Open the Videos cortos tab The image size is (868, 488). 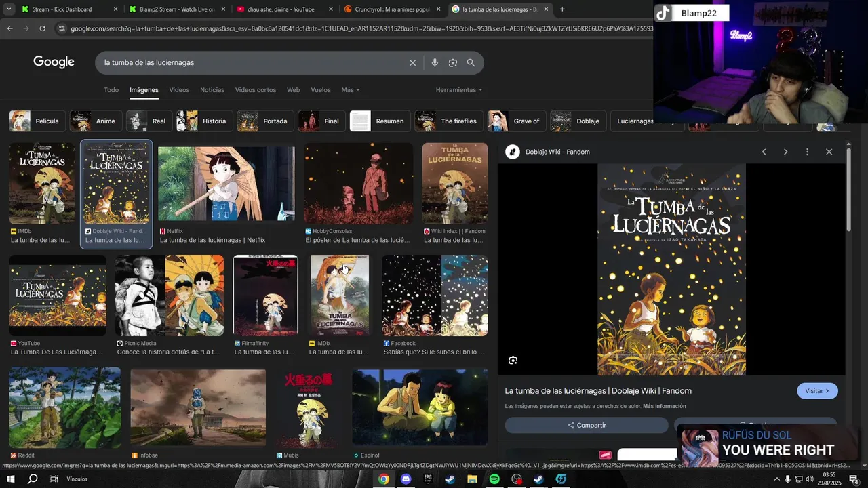256,90
